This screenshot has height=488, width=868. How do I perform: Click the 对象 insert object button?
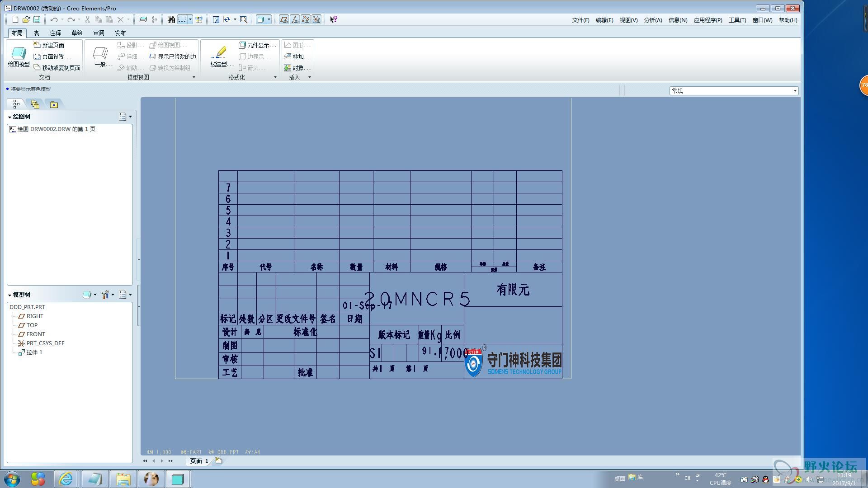tap(297, 68)
